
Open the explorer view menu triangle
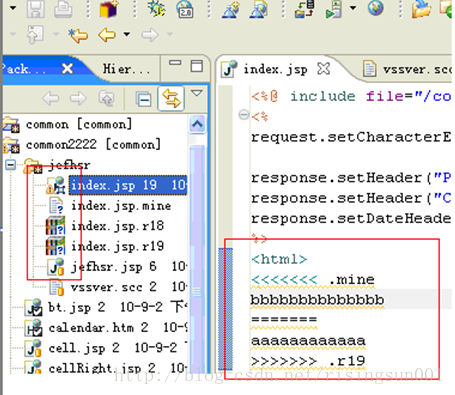tap(197, 93)
